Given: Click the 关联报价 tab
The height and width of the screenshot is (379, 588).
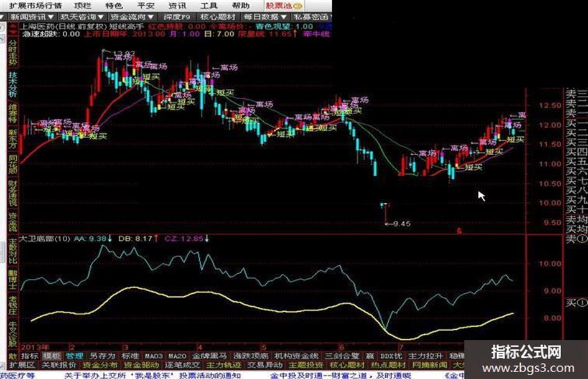Looking at the screenshot, I should (58, 365).
